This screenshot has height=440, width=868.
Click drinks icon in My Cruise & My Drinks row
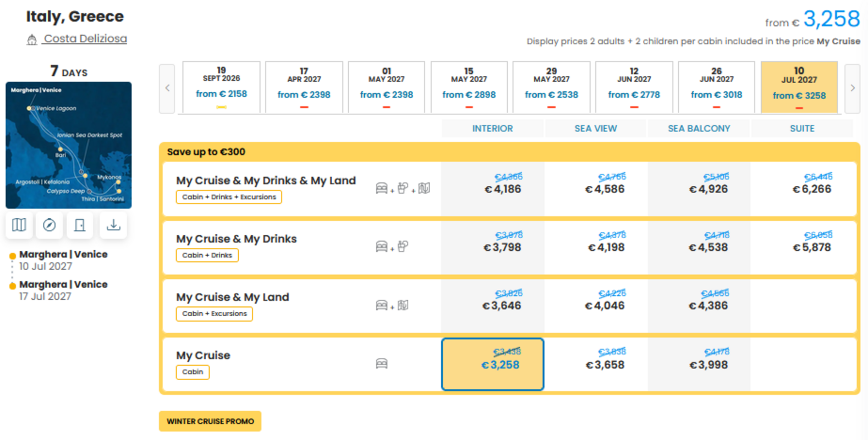pos(403,246)
